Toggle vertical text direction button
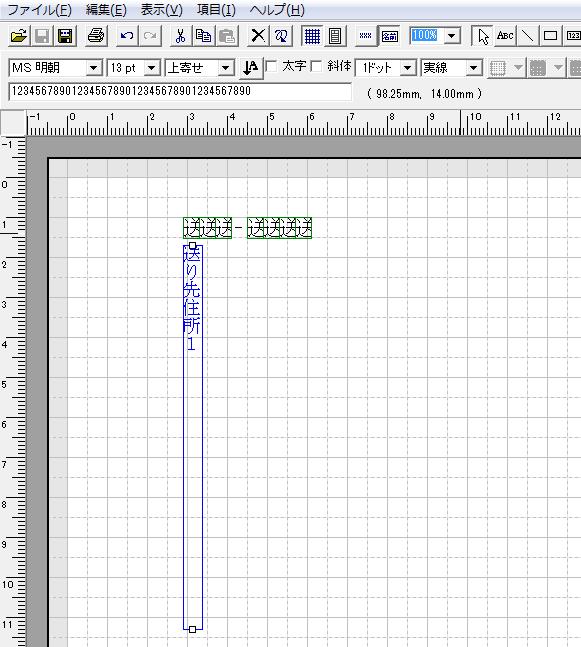 (x=251, y=68)
